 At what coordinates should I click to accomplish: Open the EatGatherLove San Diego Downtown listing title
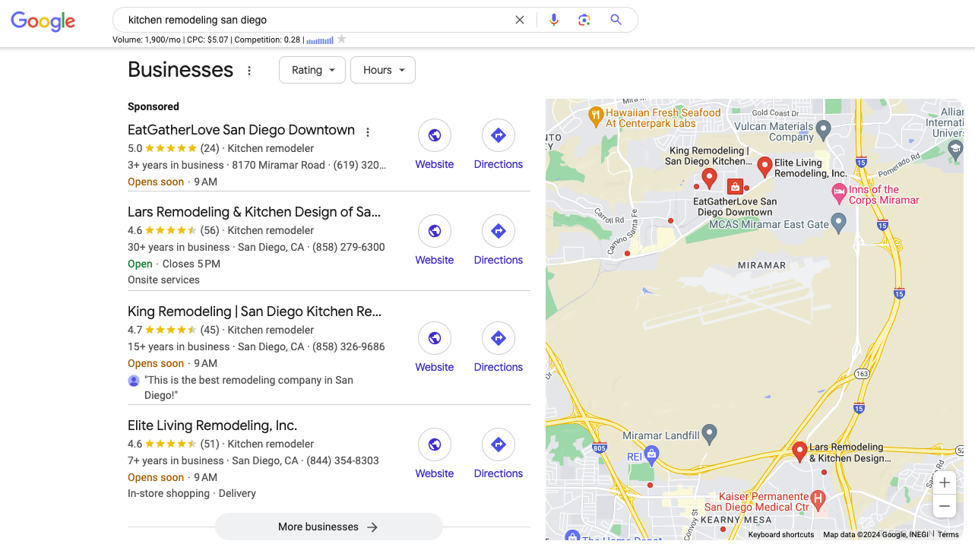point(241,130)
